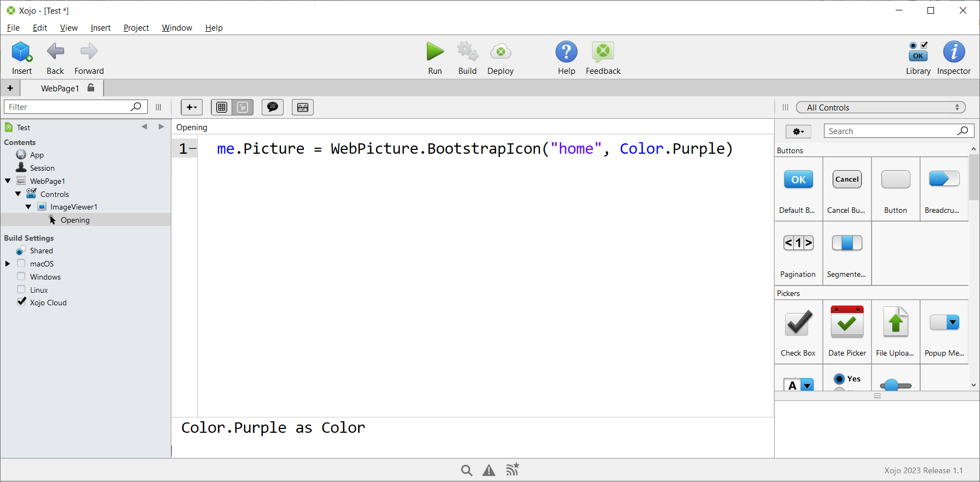Click the Insert toolbar icon
The image size is (980, 482).
click(x=22, y=53)
